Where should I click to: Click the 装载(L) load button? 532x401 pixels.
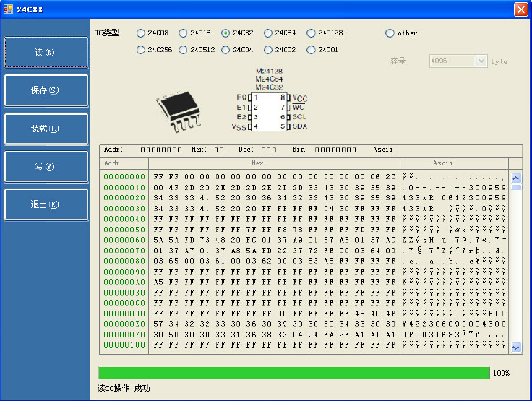[46, 129]
